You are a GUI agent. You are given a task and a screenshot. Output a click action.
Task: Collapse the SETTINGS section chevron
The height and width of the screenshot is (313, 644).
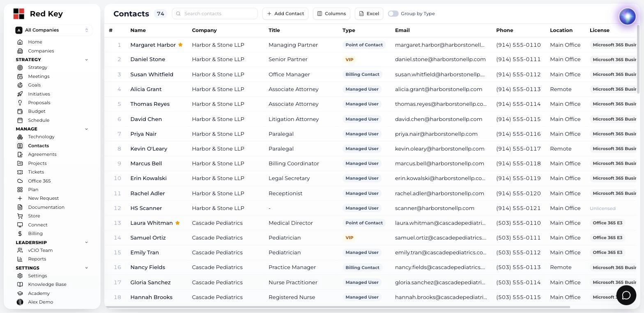click(86, 268)
